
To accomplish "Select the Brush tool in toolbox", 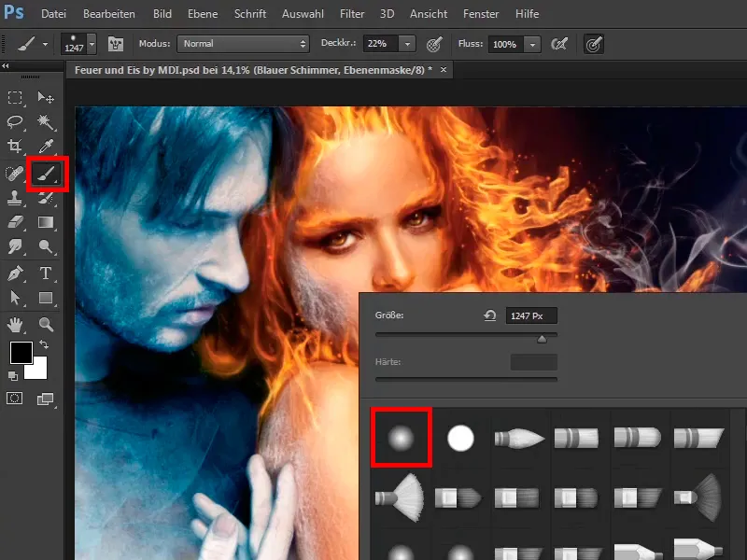I will tap(48, 174).
